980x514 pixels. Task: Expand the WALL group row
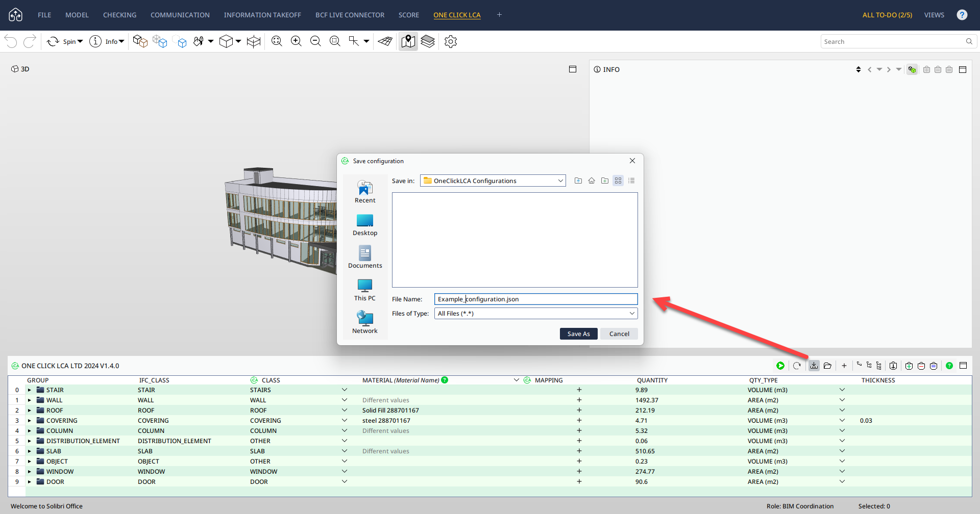[30, 400]
